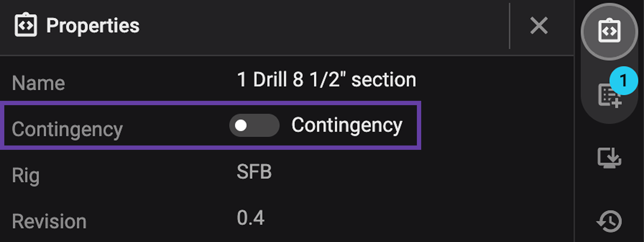Click the blue notification badge showing 1
The image size is (644, 242).
point(624,81)
